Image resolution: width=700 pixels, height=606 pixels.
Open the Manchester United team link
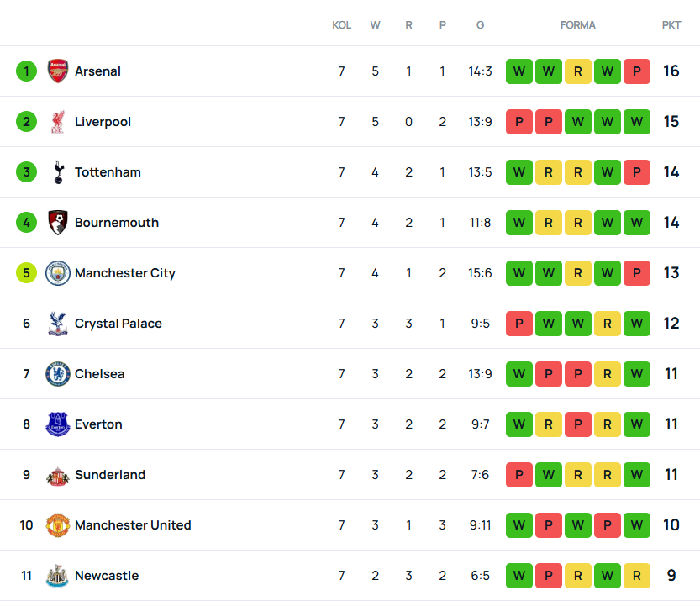pos(133,525)
